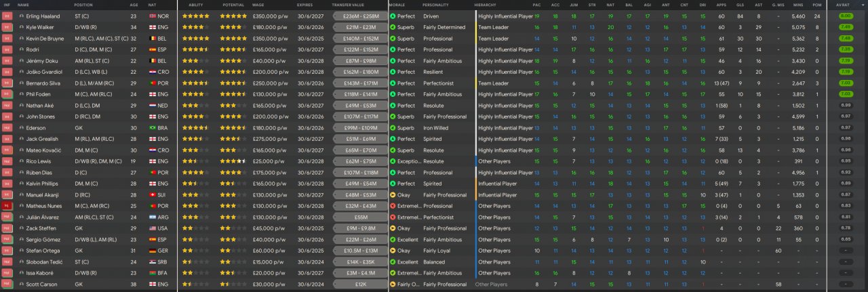868x292 pixels.
Task: Click Ederson's Iron Willed personality text
Action: tap(435, 127)
